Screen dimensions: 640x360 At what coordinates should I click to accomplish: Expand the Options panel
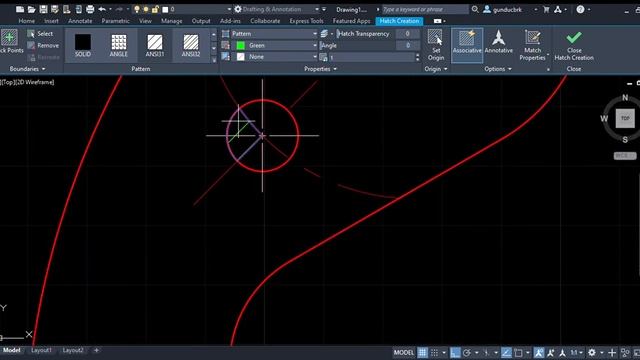point(498,69)
